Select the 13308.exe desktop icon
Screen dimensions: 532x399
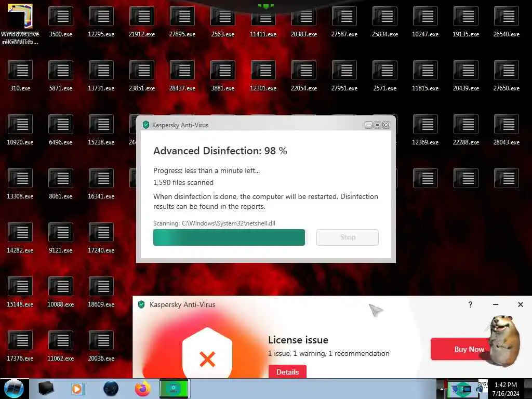pyautogui.click(x=20, y=178)
